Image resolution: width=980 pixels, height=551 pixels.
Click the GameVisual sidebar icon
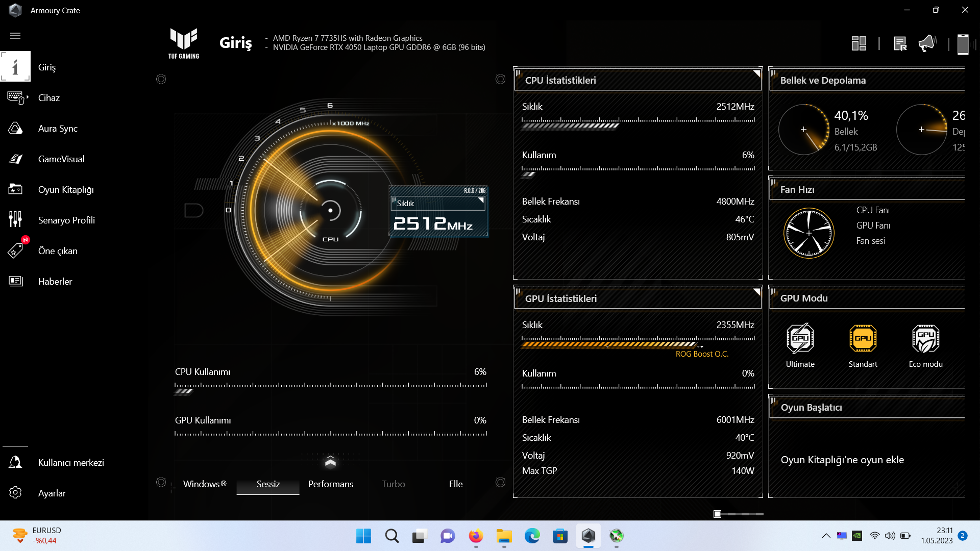(x=15, y=159)
